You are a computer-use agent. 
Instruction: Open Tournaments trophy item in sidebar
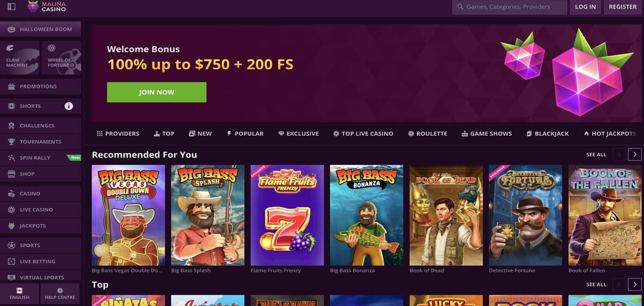40,142
